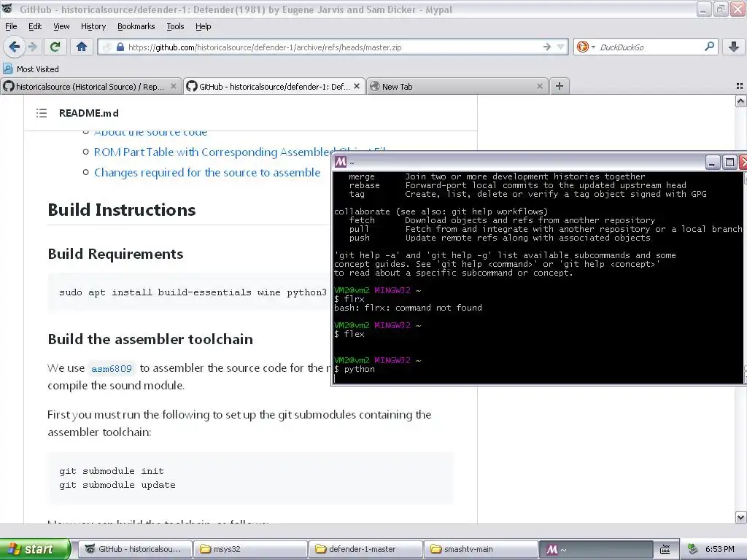Open the Tools menu

(175, 26)
